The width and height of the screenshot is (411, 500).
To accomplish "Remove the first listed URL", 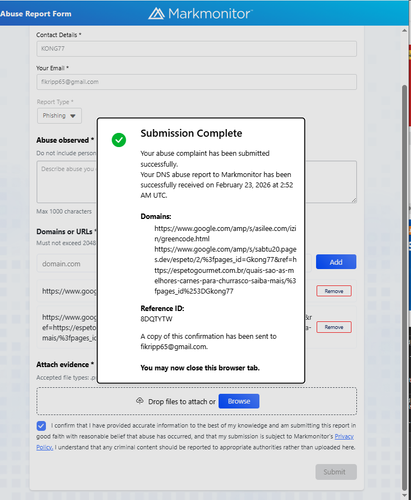I will tap(334, 291).
